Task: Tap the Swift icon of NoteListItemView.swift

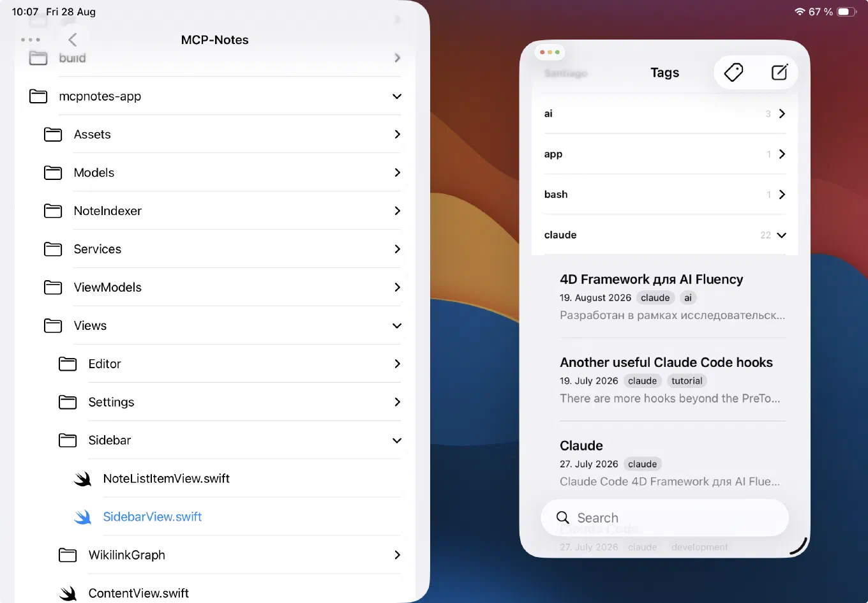Action: click(82, 479)
